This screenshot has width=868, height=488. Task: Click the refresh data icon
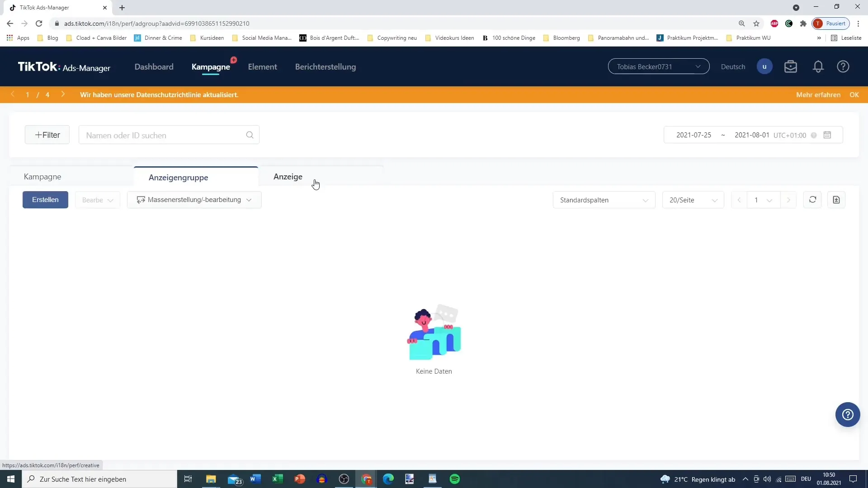pos(812,200)
